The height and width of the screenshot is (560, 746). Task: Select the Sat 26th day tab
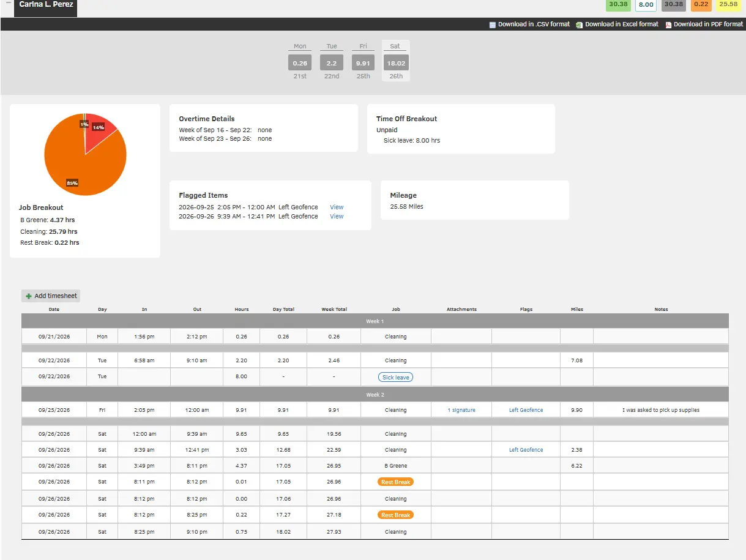coord(396,61)
